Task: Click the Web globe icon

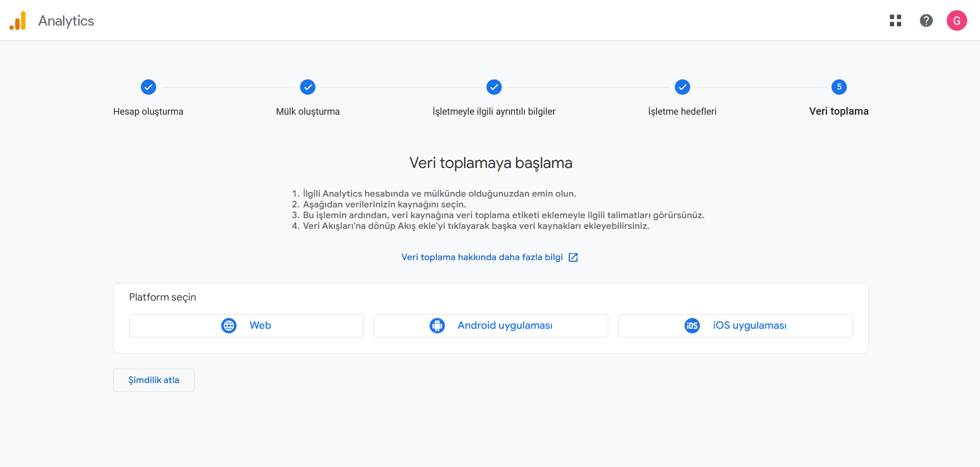Action: (x=229, y=326)
